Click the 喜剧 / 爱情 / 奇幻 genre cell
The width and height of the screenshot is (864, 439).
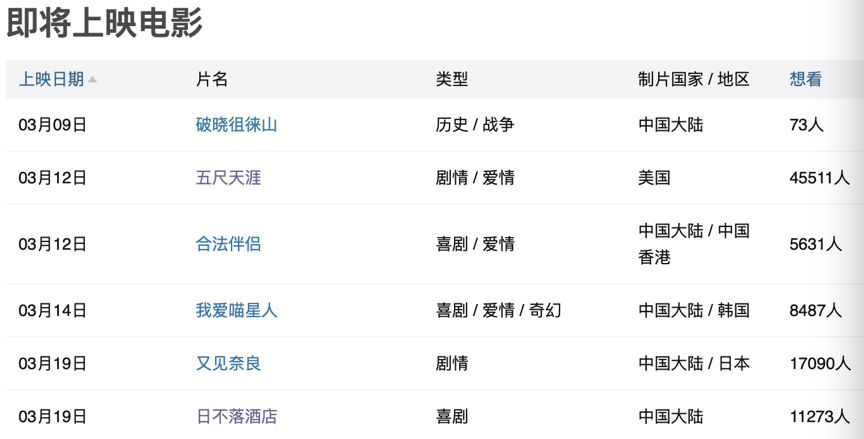pos(498,310)
